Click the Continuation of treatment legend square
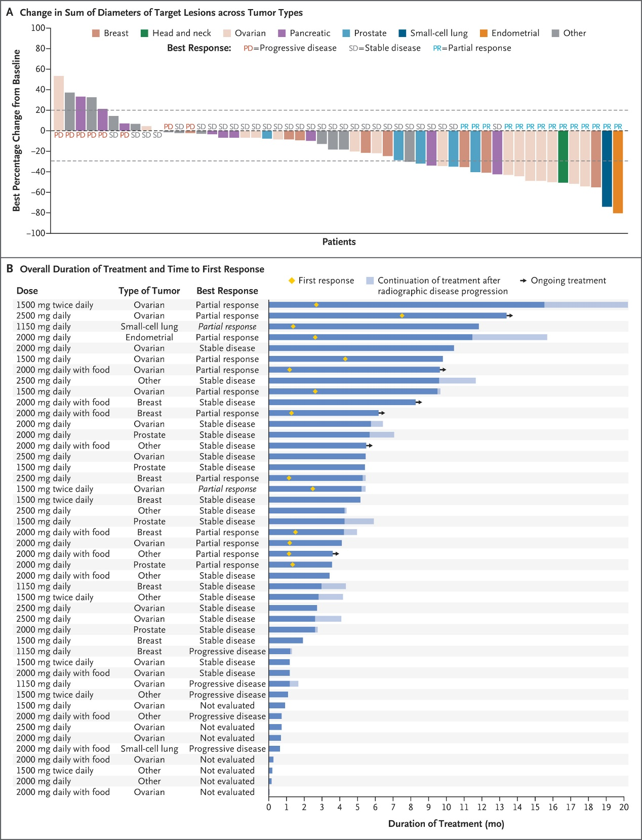 [x=370, y=281]
